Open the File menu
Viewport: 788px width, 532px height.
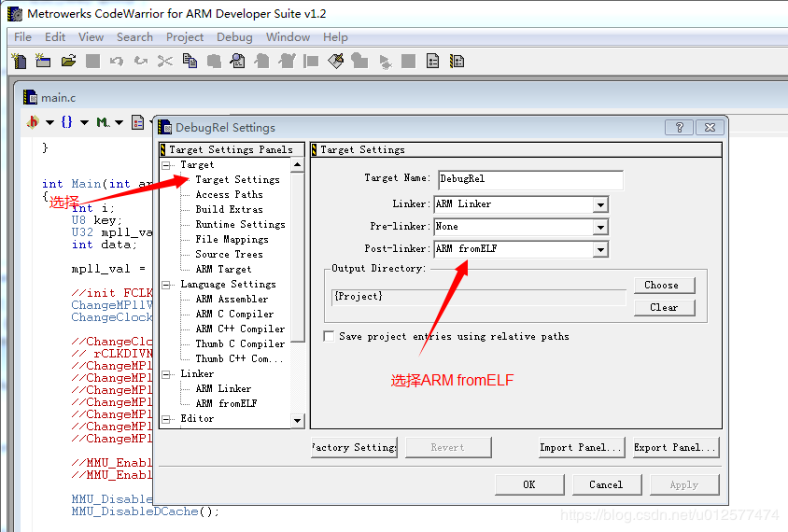[x=22, y=37]
